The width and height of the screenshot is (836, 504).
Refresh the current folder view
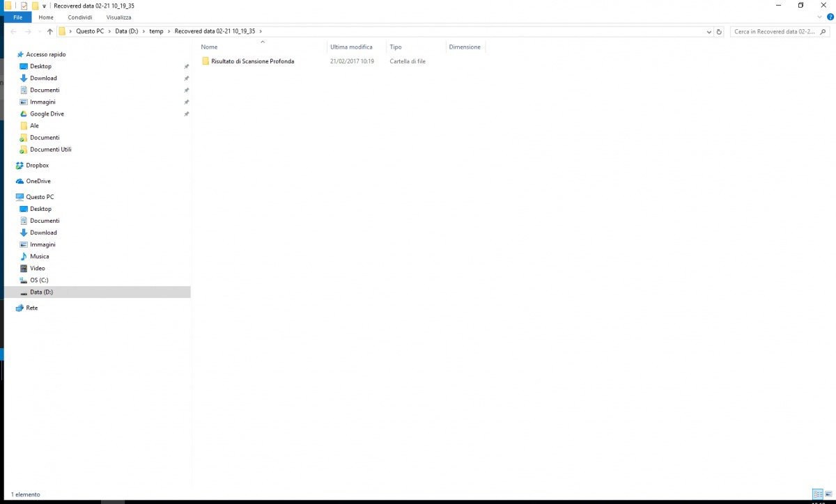(x=720, y=31)
